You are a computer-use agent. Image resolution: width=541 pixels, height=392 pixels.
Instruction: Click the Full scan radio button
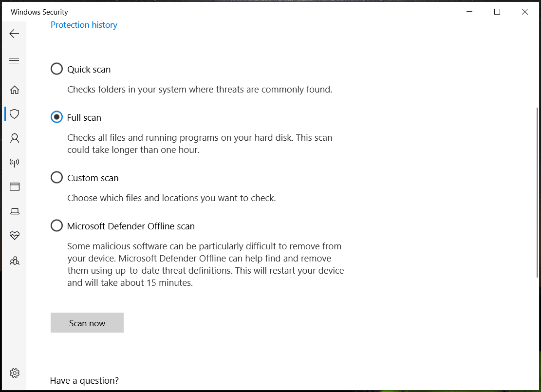coord(56,117)
